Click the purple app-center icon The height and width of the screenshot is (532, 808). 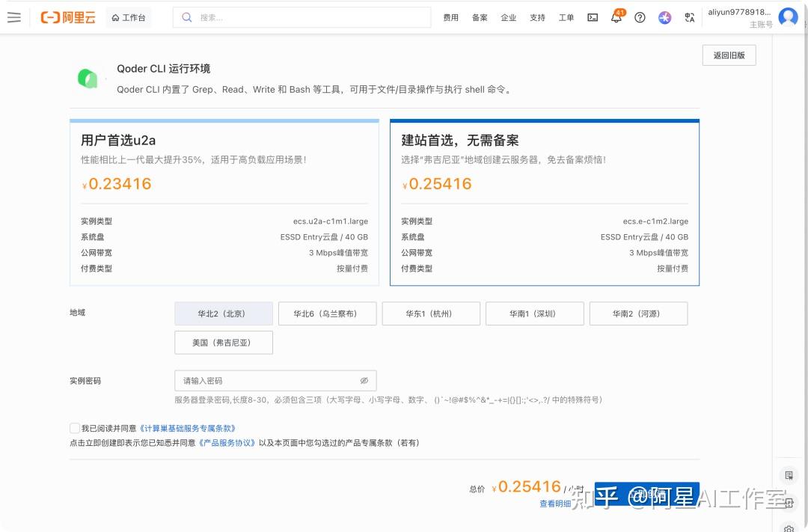point(664,17)
